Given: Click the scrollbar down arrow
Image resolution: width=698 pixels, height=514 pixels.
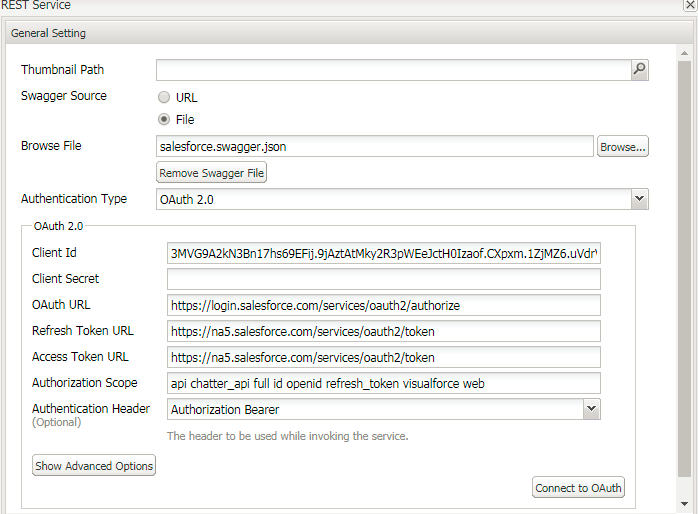Looking at the screenshot, I should point(684,504).
